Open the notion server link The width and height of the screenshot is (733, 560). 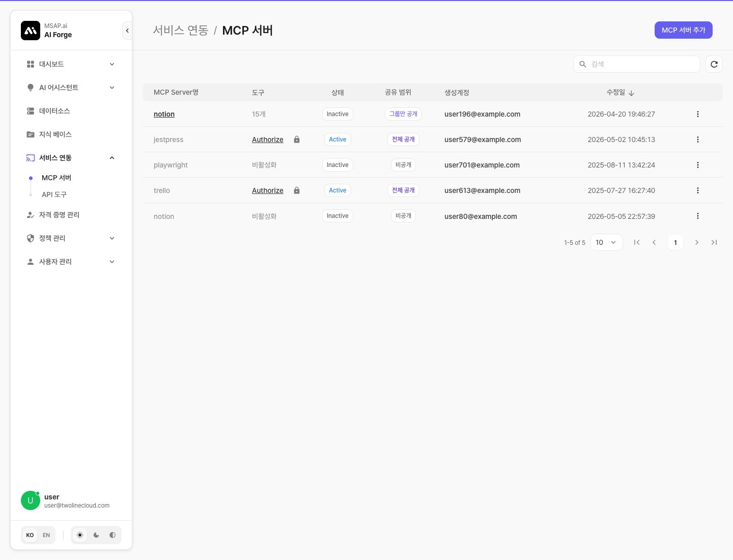(164, 114)
